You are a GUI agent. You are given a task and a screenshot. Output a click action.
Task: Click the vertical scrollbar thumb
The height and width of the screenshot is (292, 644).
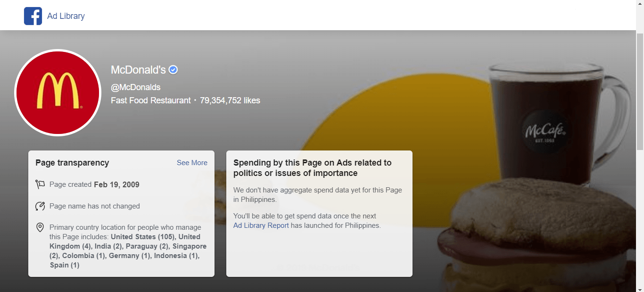pyautogui.click(x=640, y=92)
